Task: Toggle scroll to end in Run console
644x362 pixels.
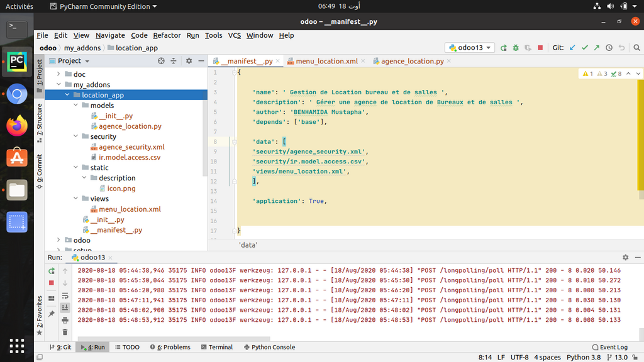Action: (65, 307)
